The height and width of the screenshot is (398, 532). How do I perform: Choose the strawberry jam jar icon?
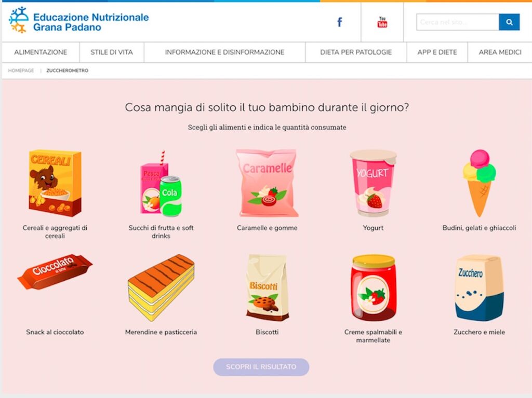[x=373, y=287]
